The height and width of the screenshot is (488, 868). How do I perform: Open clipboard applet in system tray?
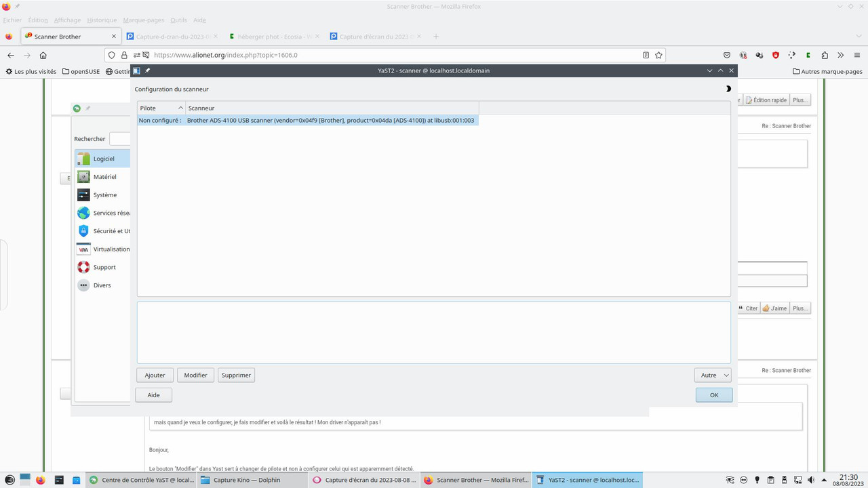pyautogui.click(x=771, y=480)
